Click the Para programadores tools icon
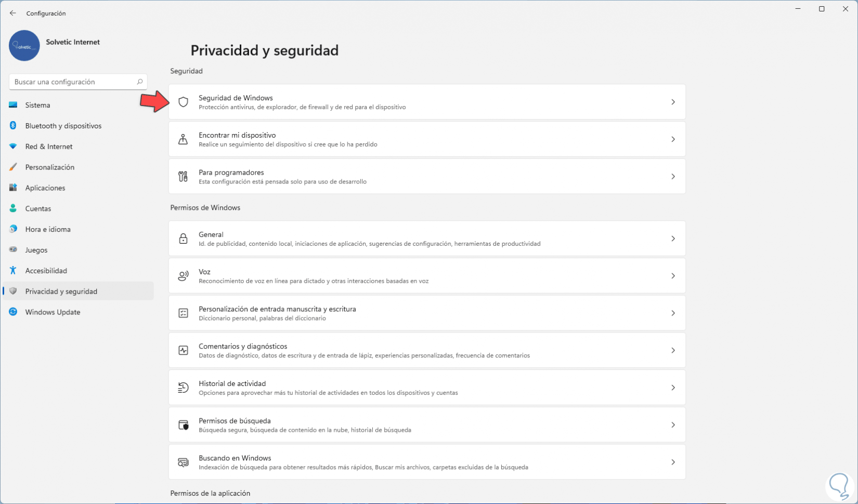The height and width of the screenshot is (504, 858). 183,177
